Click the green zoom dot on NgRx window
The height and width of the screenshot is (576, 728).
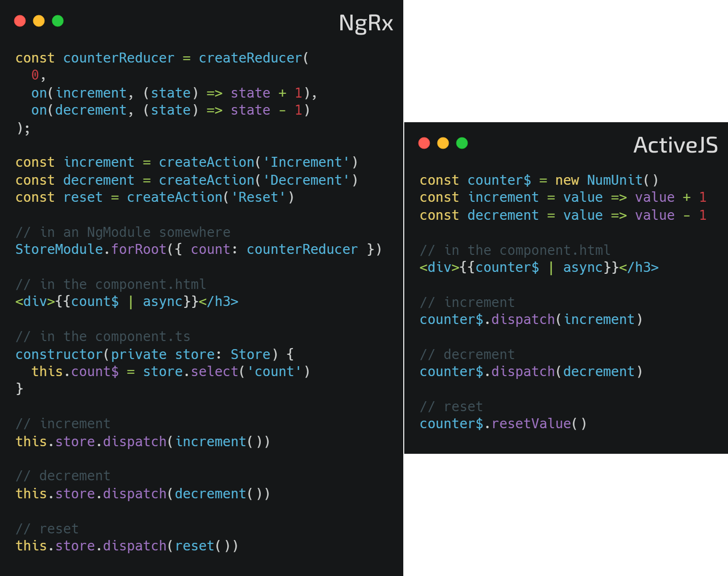[57, 21]
